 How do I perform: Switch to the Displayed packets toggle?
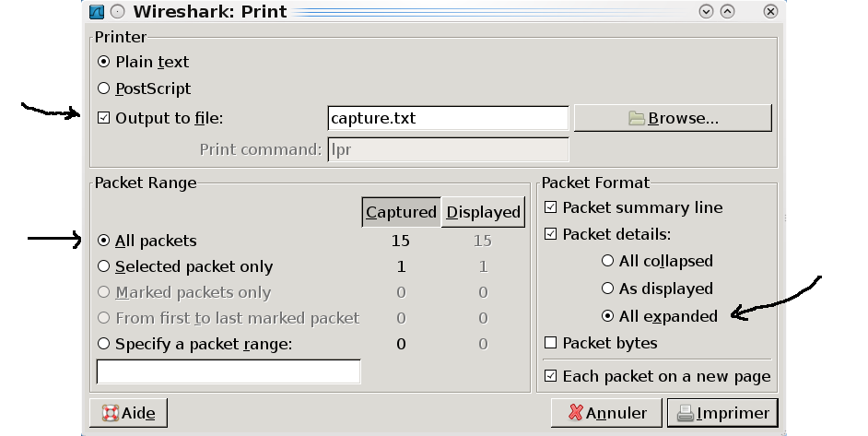(x=483, y=212)
